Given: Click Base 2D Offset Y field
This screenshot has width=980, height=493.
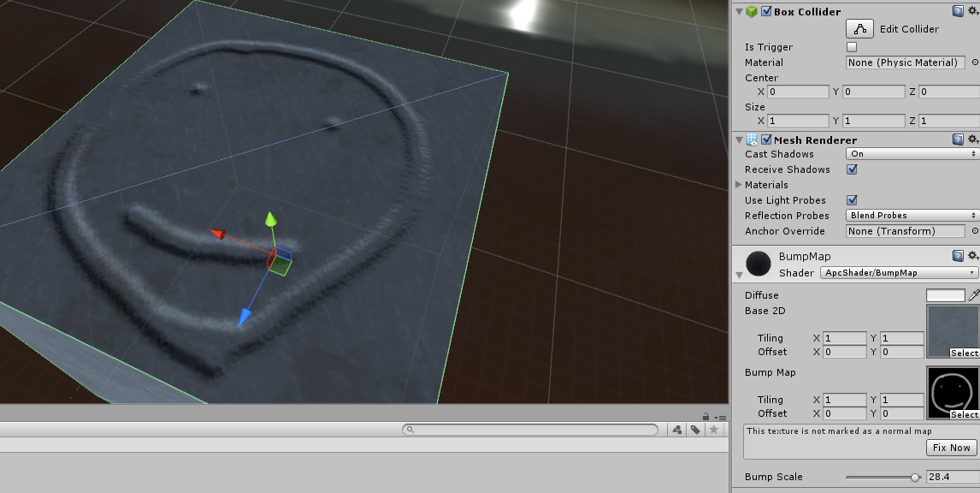Looking at the screenshot, I should tap(902, 352).
